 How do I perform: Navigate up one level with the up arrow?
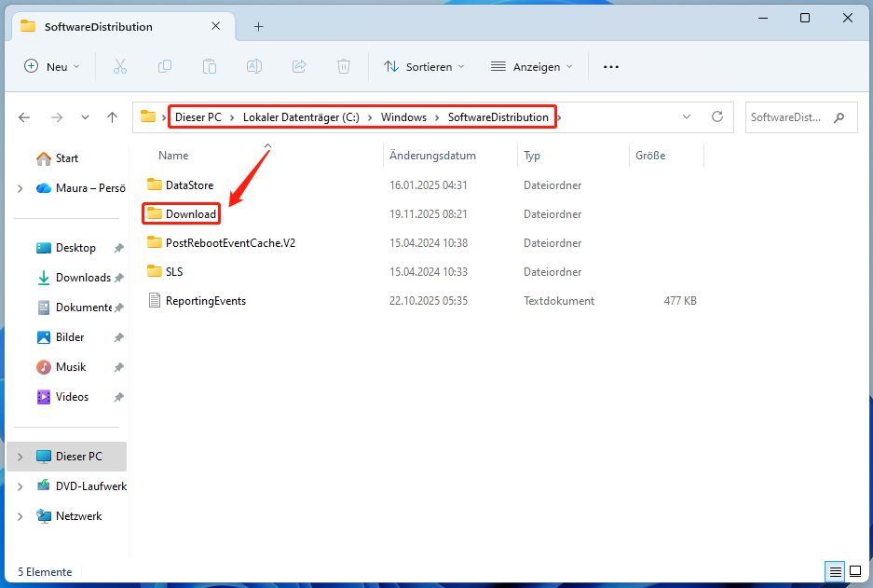(113, 117)
